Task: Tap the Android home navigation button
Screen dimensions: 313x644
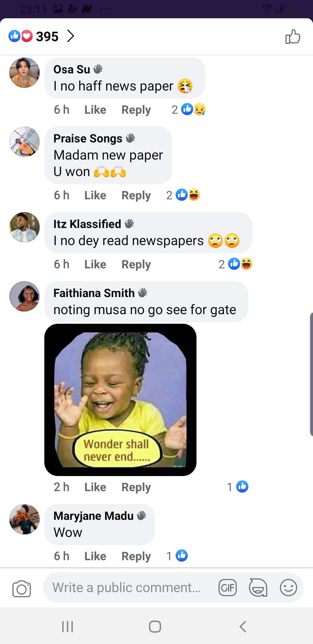Action: click(x=155, y=627)
